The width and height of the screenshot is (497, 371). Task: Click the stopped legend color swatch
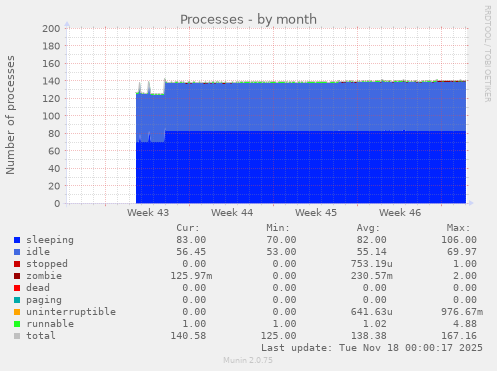click(x=17, y=264)
